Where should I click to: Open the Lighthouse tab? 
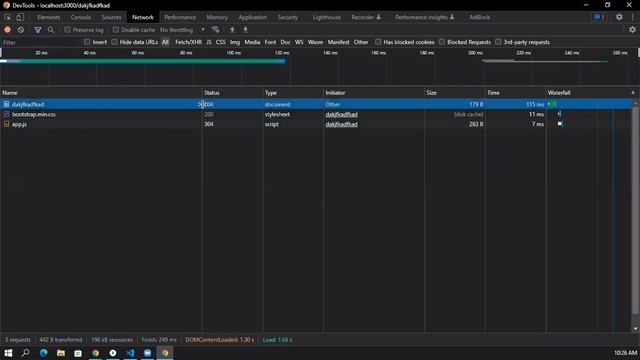coord(327,17)
